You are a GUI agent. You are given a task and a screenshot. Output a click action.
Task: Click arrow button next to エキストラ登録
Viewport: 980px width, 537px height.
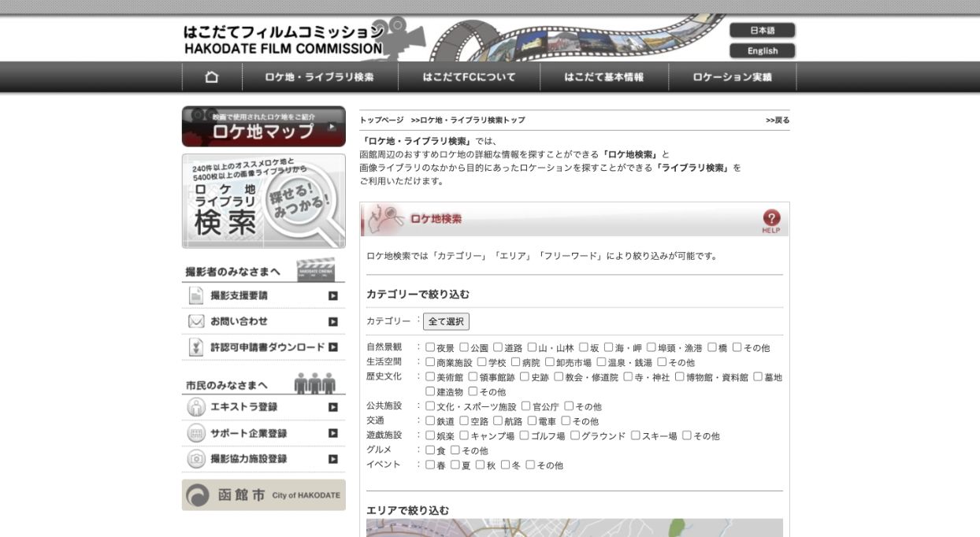click(x=333, y=407)
